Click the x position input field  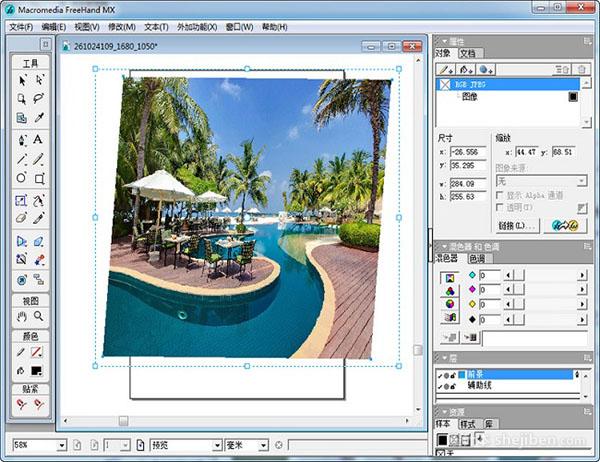pos(468,152)
